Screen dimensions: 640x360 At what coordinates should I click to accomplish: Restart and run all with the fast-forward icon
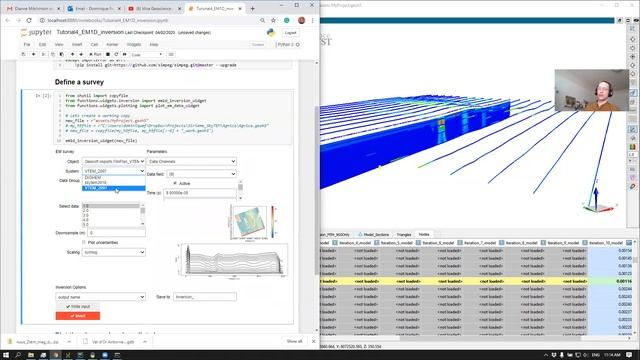point(124,54)
